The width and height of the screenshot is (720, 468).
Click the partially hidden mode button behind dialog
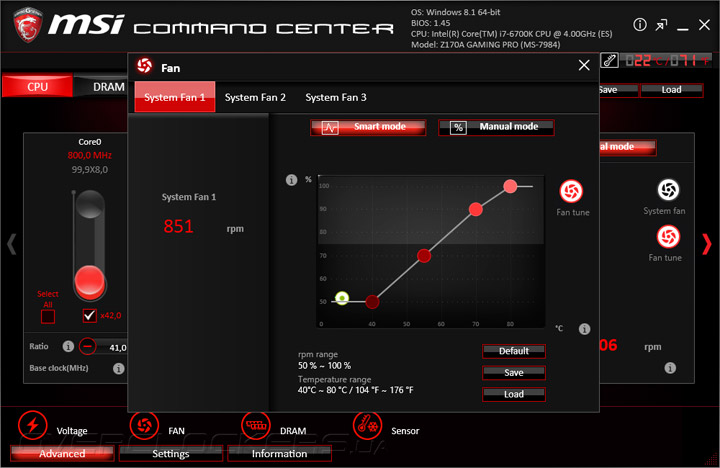coord(628,147)
